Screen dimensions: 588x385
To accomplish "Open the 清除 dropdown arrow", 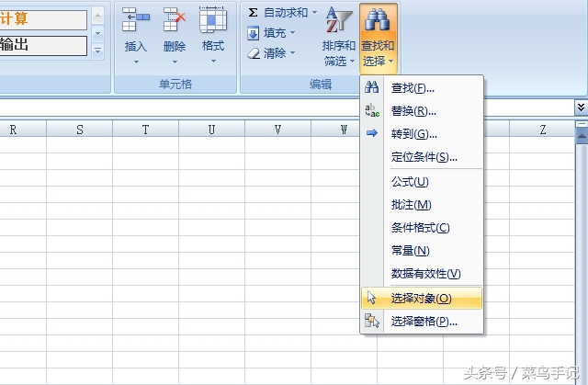I will [292, 52].
